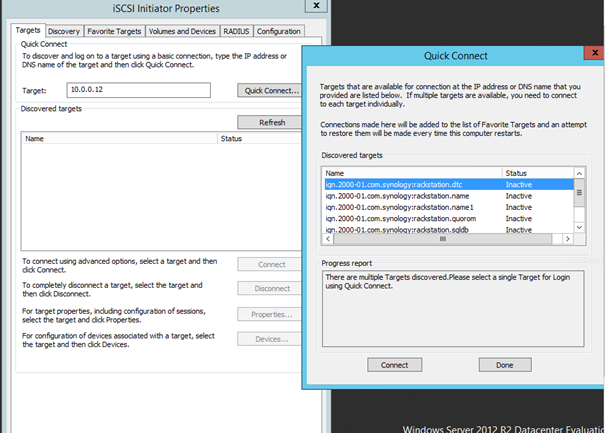Sort Quick Connect list by Status column

pyautogui.click(x=535, y=173)
